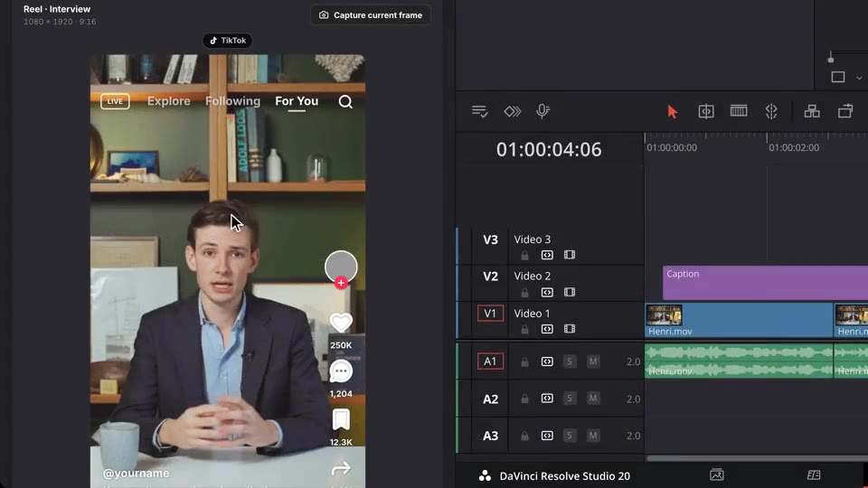
Task: Switch to the Explore tab
Action: (169, 101)
